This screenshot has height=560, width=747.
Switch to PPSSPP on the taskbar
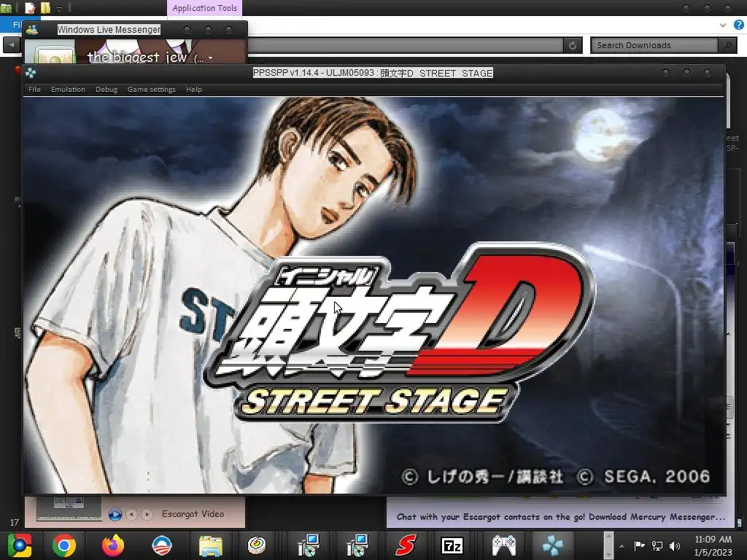coord(553,545)
